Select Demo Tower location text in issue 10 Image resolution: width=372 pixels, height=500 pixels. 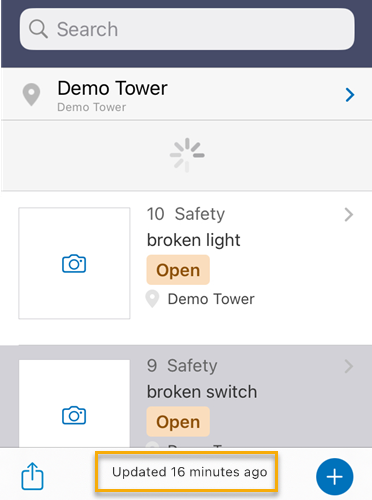pyautogui.click(x=211, y=299)
